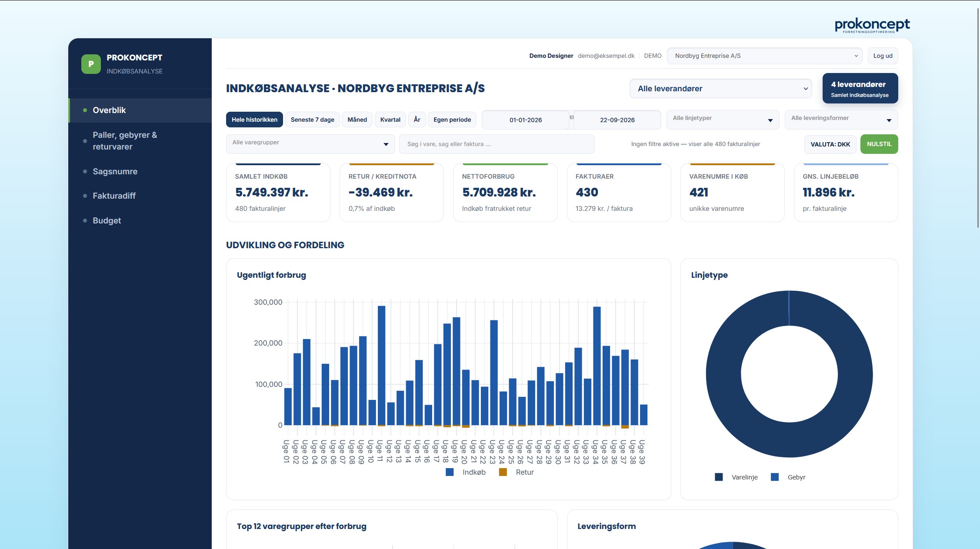
Task: Toggle the Indkøb legend swatch in weekly chart
Action: [450, 472]
